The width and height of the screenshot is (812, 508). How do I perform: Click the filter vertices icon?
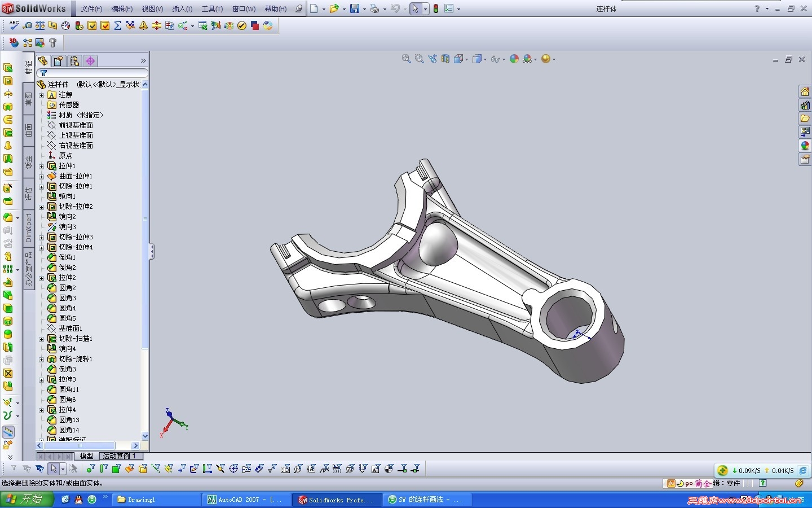[x=91, y=468]
